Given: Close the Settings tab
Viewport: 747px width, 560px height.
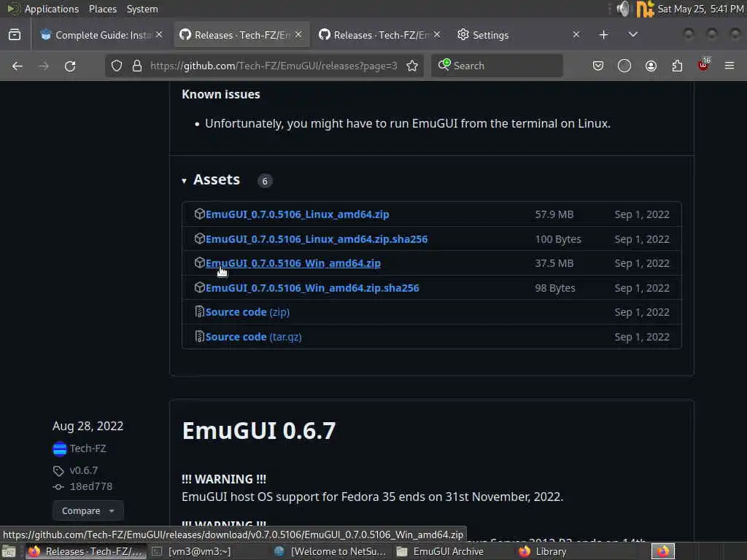Looking at the screenshot, I should tap(576, 35).
